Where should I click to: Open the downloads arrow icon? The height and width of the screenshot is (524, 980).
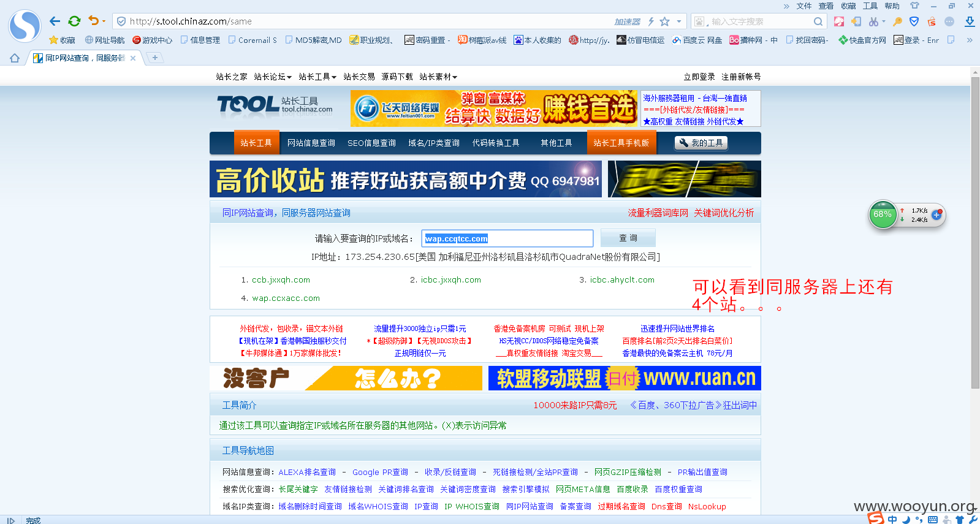tap(970, 21)
